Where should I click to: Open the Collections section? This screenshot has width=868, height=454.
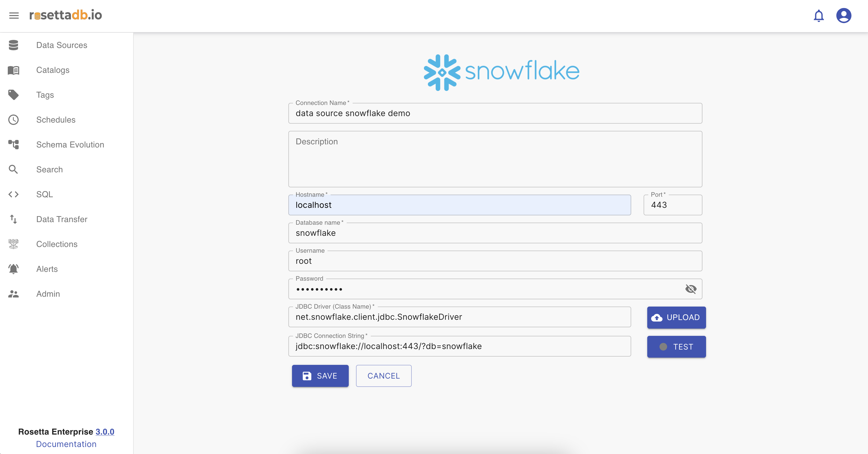(x=56, y=244)
